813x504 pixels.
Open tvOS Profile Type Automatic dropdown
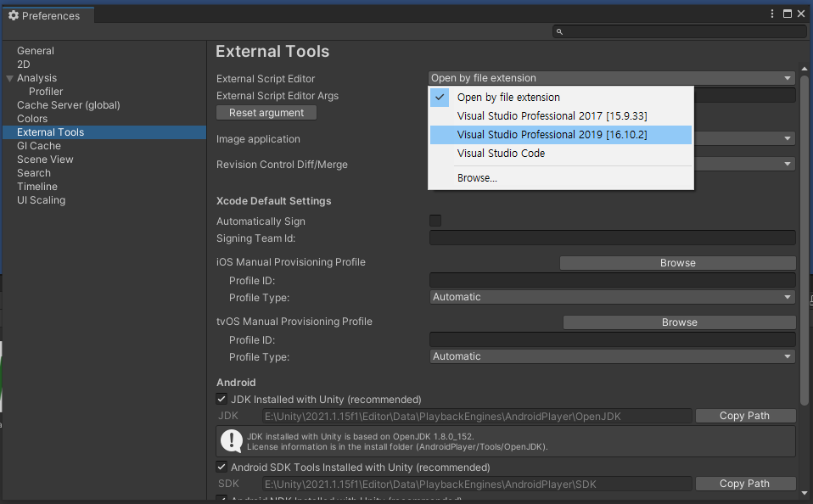[613, 356]
